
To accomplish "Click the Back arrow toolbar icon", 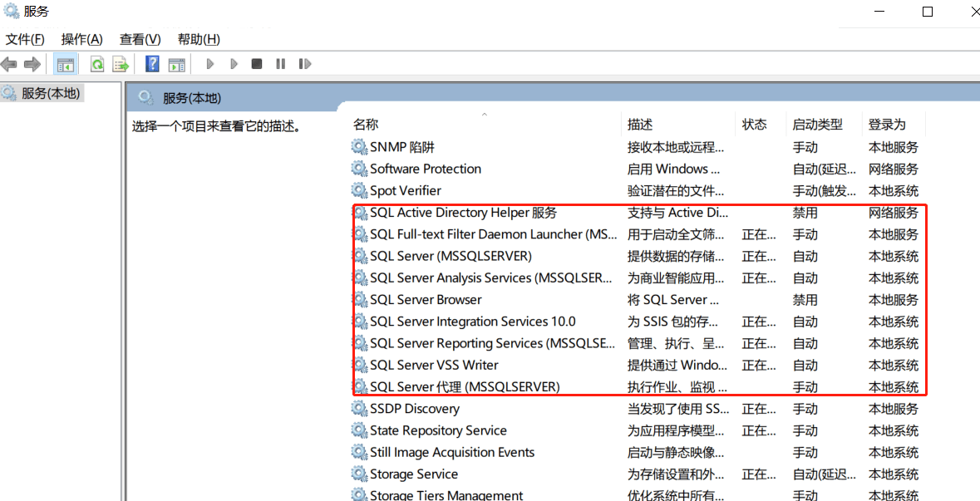I will (9, 64).
